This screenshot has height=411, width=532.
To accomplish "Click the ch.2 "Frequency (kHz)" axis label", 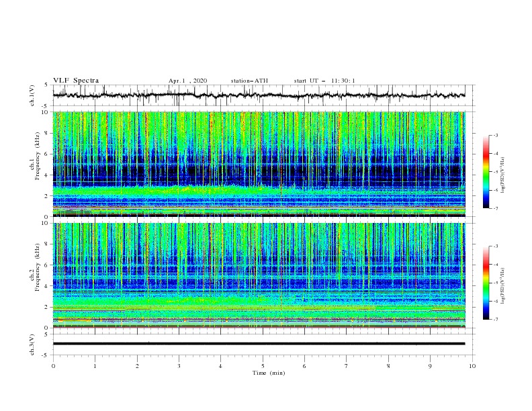I will [37, 267].
